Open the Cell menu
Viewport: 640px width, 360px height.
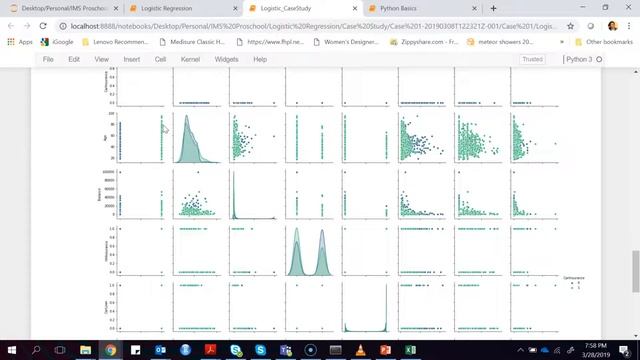tap(160, 59)
